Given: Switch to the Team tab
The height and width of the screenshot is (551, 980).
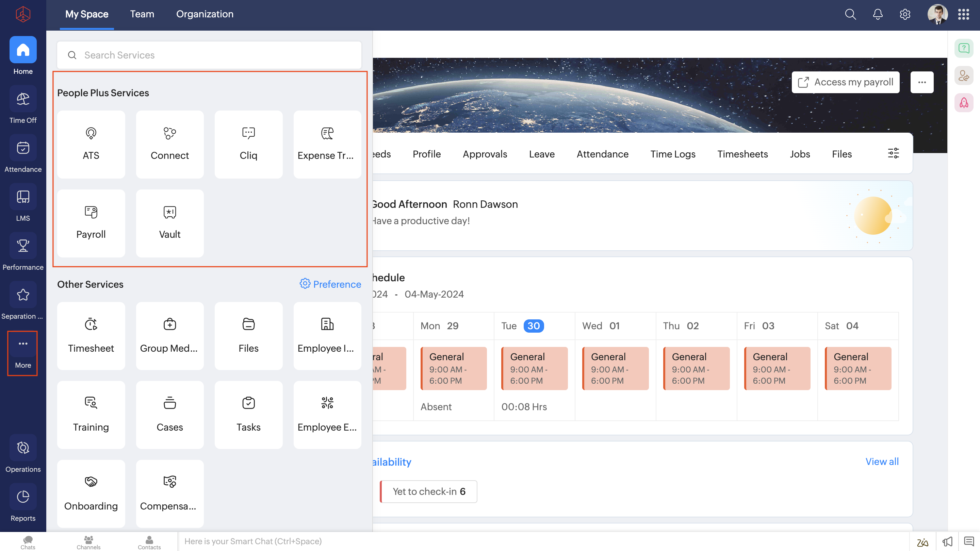Looking at the screenshot, I should [x=142, y=14].
